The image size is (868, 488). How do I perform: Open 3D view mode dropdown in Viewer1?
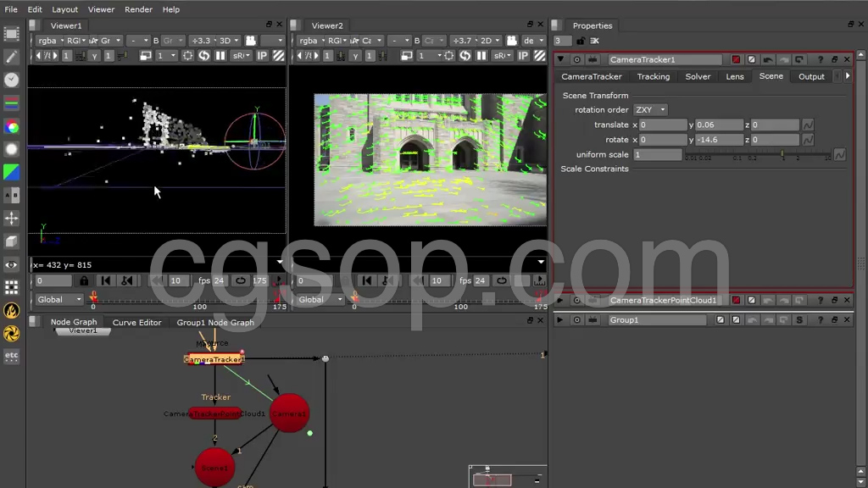[x=228, y=41]
